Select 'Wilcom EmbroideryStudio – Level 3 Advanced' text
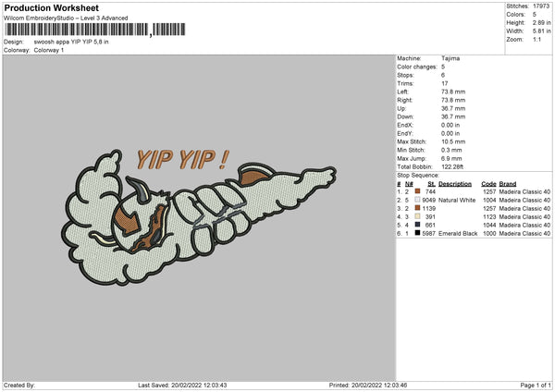Viewport: 555px width, 392px height. (66, 18)
